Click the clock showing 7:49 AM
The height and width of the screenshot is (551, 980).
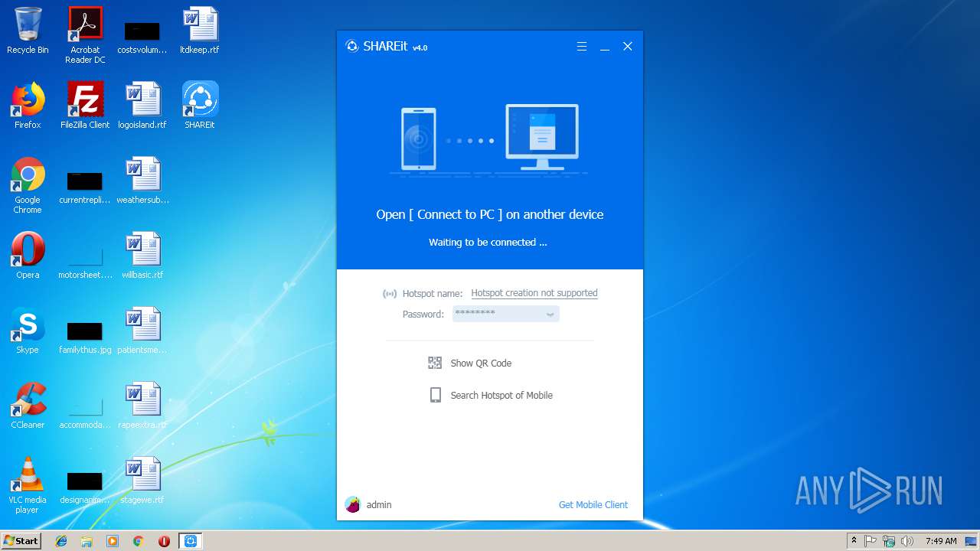click(x=941, y=541)
